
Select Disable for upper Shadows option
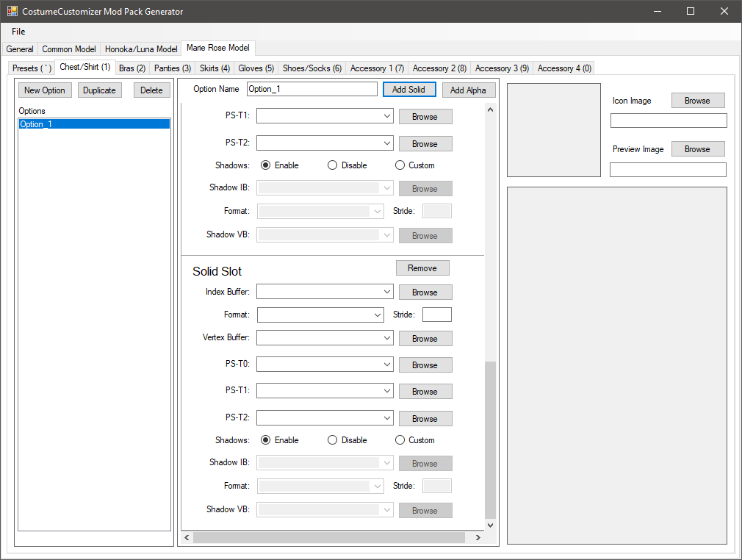(x=347, y=165)
